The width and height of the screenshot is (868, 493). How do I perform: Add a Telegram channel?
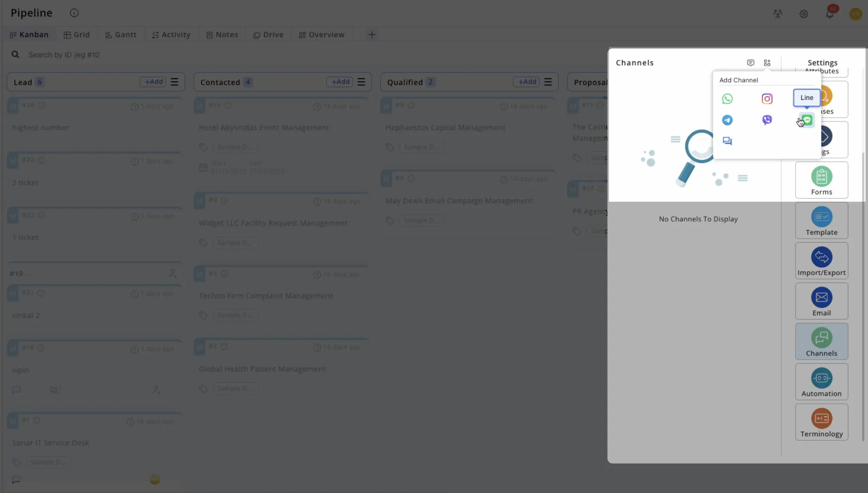pos(727,120)
